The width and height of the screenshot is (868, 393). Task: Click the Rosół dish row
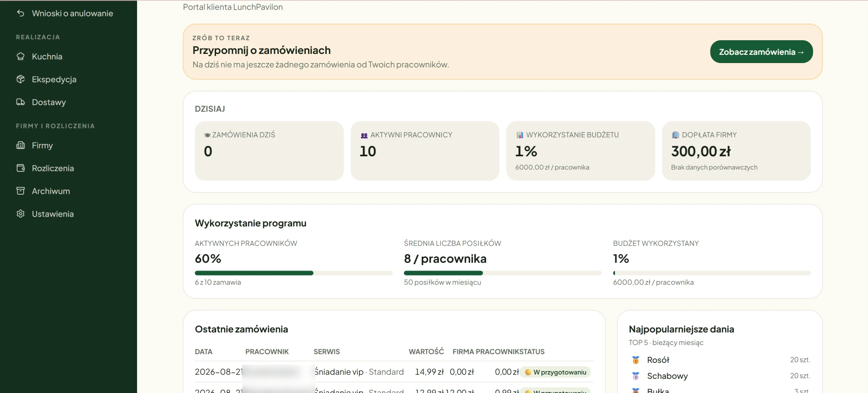click(720, 360)
